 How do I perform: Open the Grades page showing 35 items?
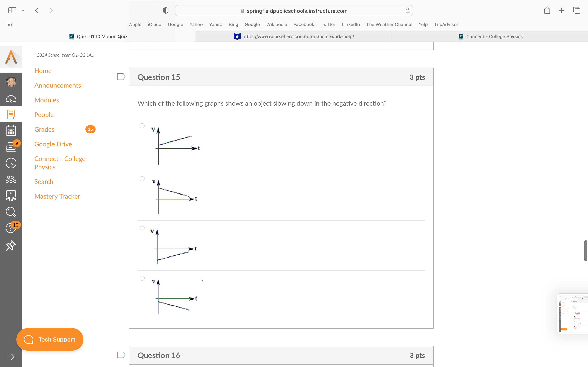click(x=44, y=129)
